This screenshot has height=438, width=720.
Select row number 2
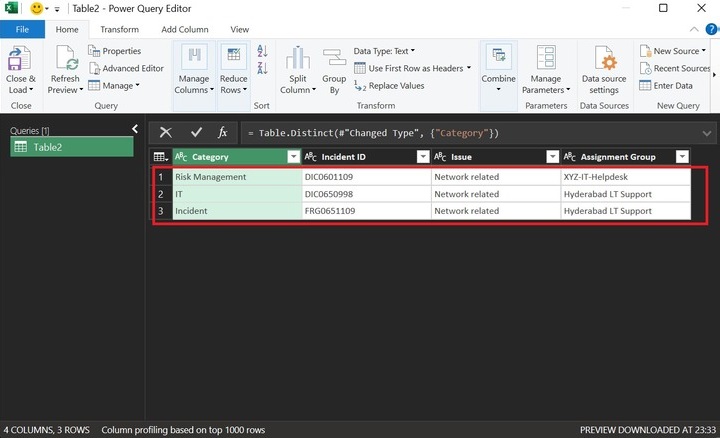(x=161, y=194)
